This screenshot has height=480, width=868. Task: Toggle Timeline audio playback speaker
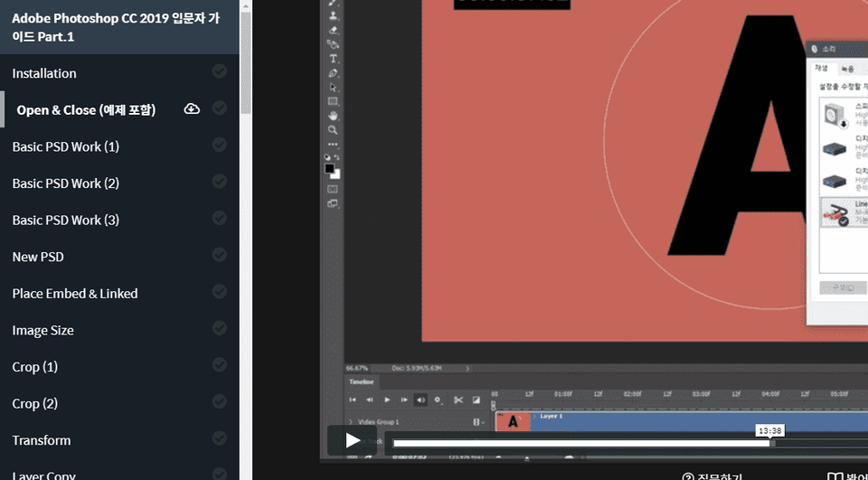(x=420, y=400)
